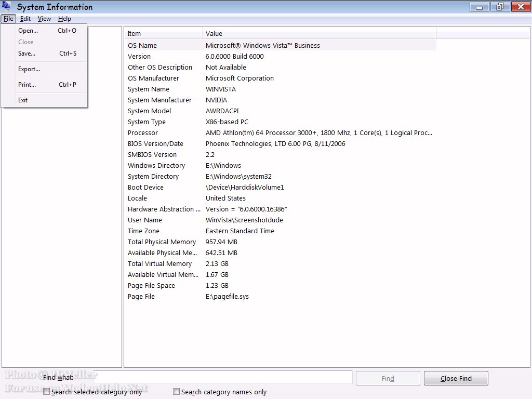
Task: Select the Version row label
Action: [x=139, y=56]
